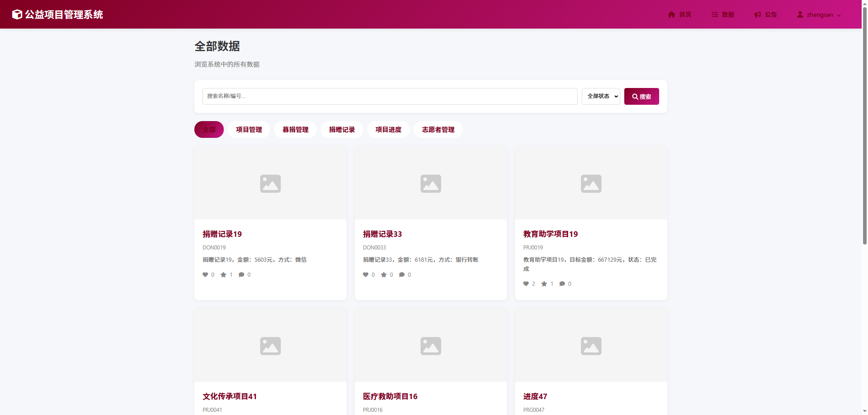
Task: Switch to the 志愿者管理 tab
Action: [438, 129]
